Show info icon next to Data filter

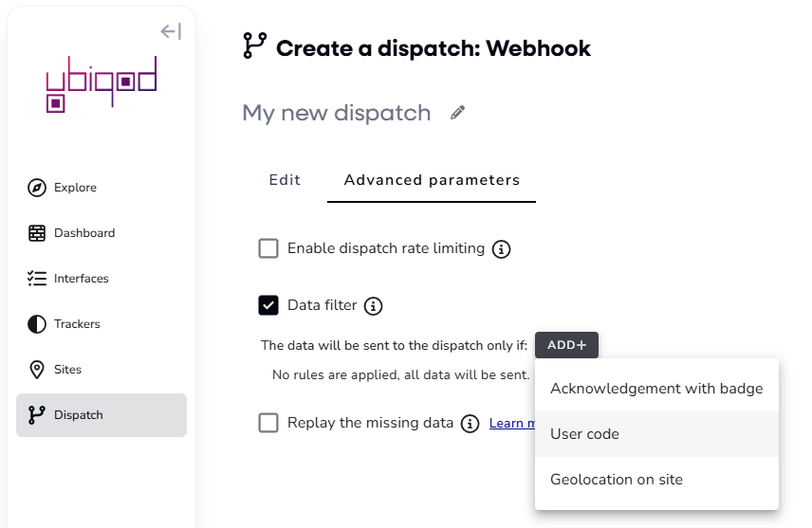coord(373,306)
